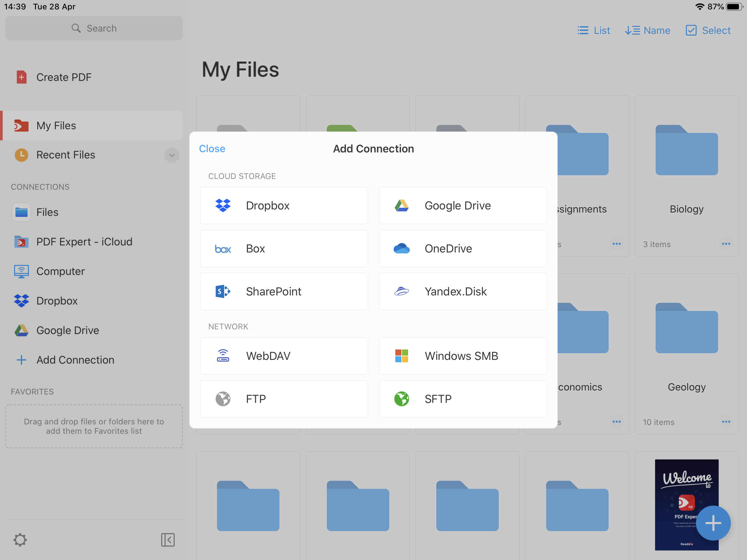Open more options for Biology folder
Viewport: 747px width, 560px height.
(726, 244)
